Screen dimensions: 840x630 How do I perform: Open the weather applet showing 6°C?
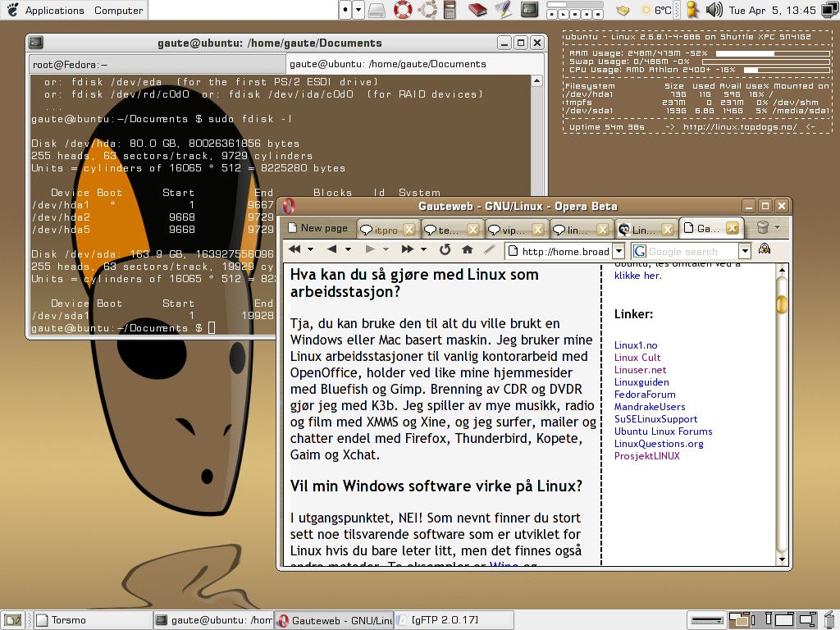pyautogui.click(x=656, y=10)
